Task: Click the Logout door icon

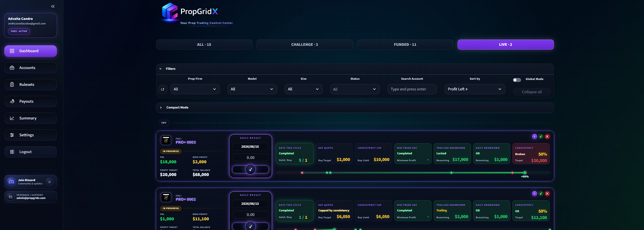Action: (12, 152)
